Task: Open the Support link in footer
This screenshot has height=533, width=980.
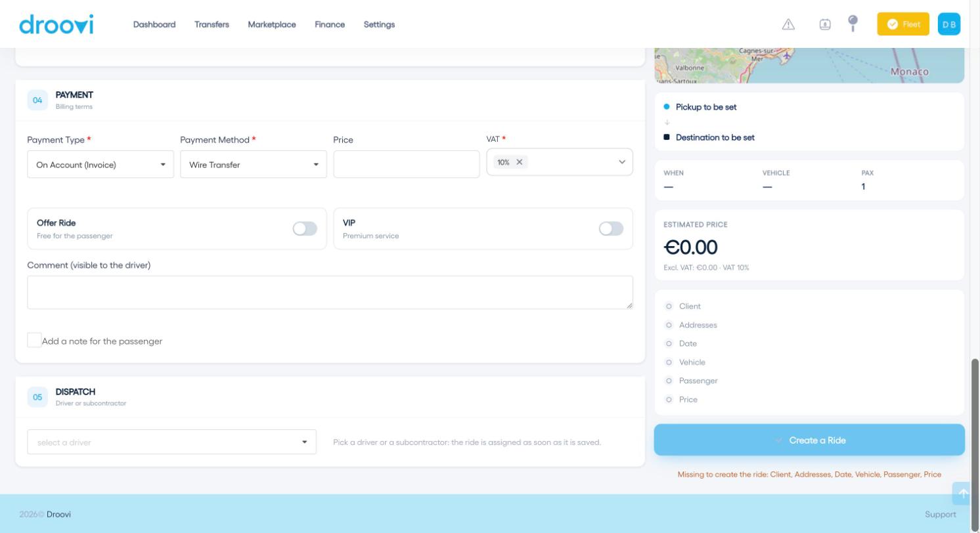Action: click(940, 514)
